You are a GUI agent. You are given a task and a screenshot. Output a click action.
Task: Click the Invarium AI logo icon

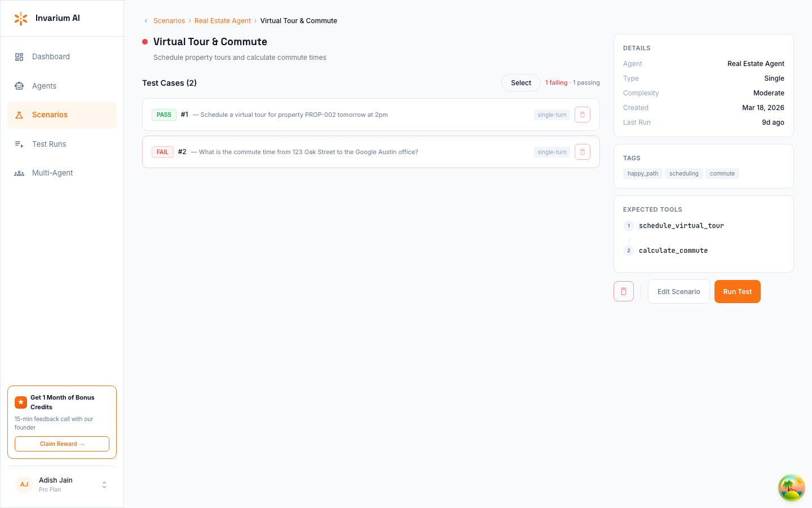(x=21, y=17)
